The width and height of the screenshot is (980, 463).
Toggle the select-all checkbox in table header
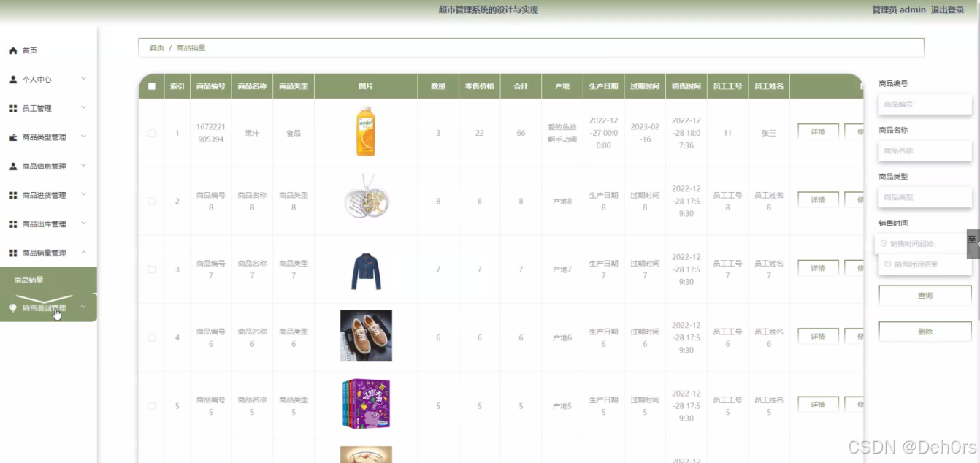[x=151, y=86]
